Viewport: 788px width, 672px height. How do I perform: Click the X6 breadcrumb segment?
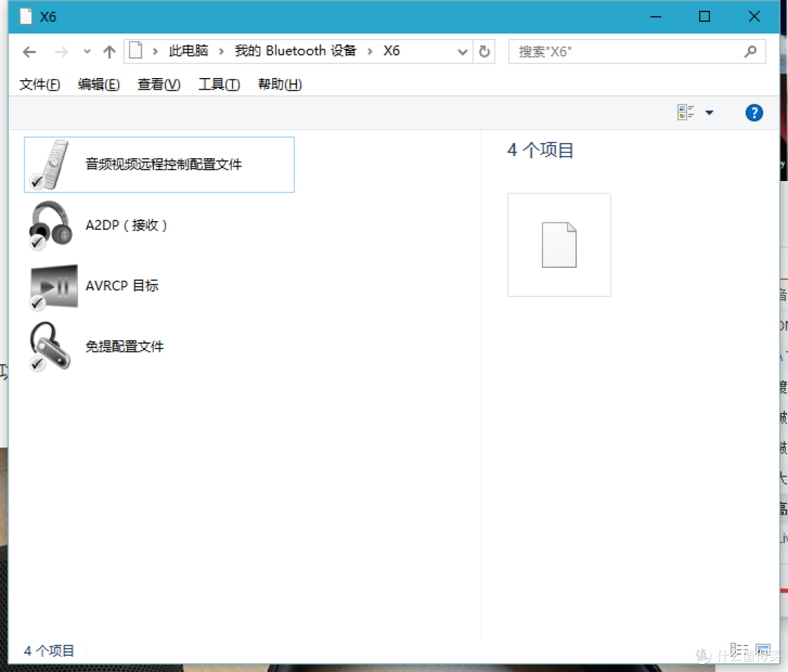pyautogui.click(x=392, y=51)
